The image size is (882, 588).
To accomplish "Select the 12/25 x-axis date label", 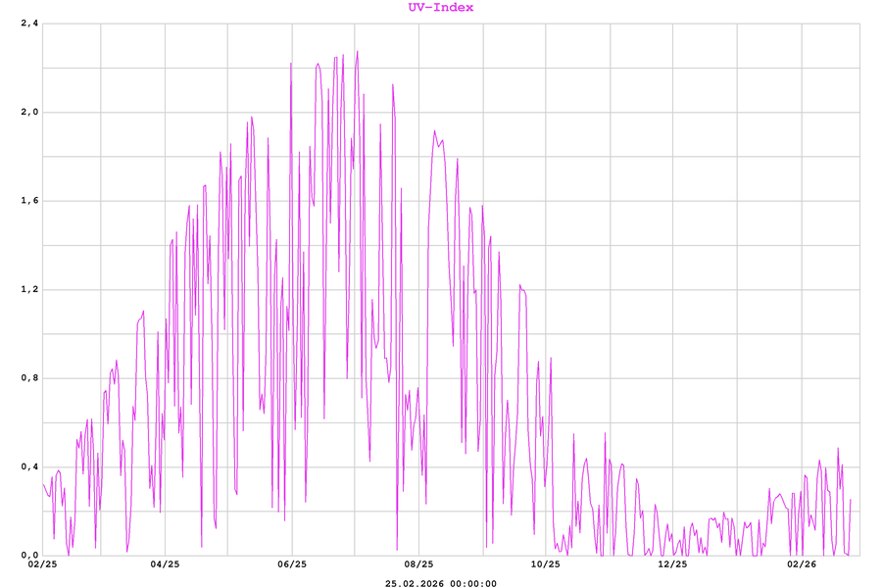I will tap(672, 565).
